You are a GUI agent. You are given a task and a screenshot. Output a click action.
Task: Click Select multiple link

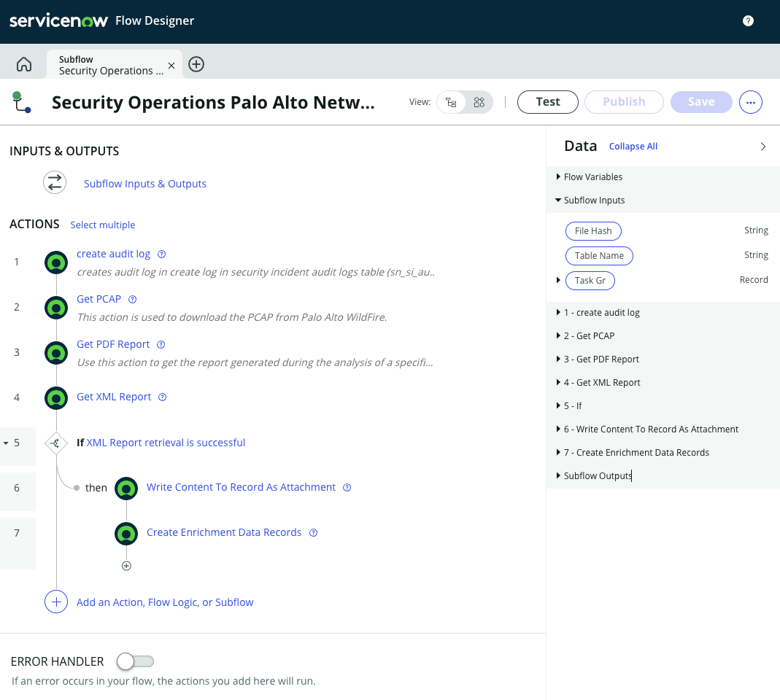pyautogui.click(x=102, y=225)
